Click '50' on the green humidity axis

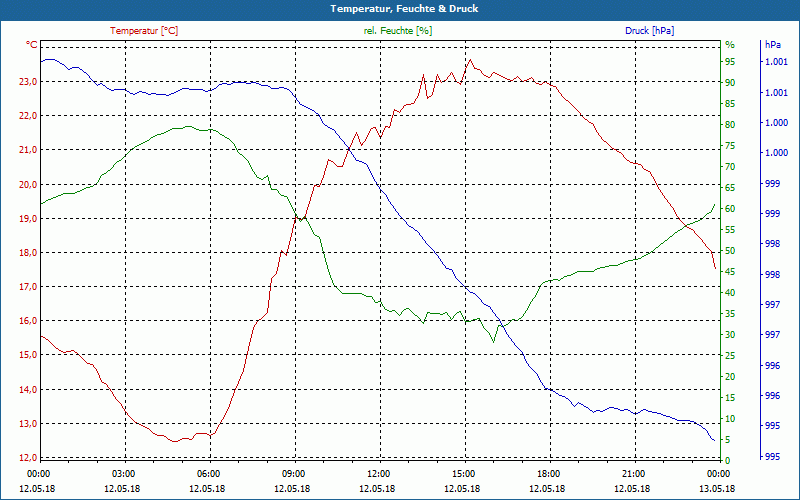point(730,251)
